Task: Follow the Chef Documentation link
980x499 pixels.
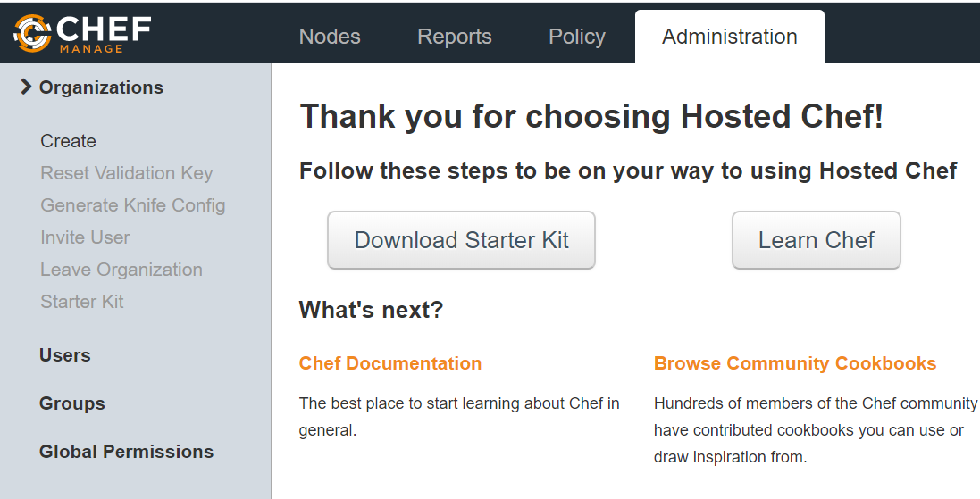Action: pos(390,363)
